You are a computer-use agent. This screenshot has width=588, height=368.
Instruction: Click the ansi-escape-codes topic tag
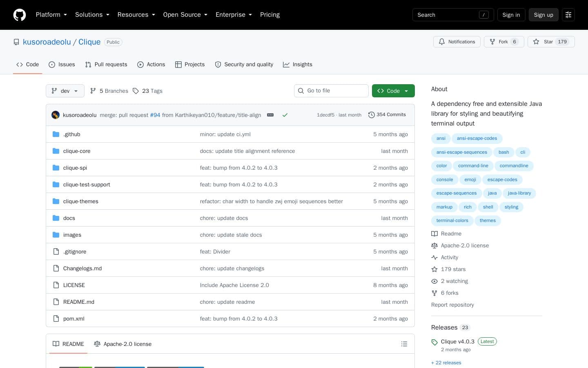pos(477,139)
